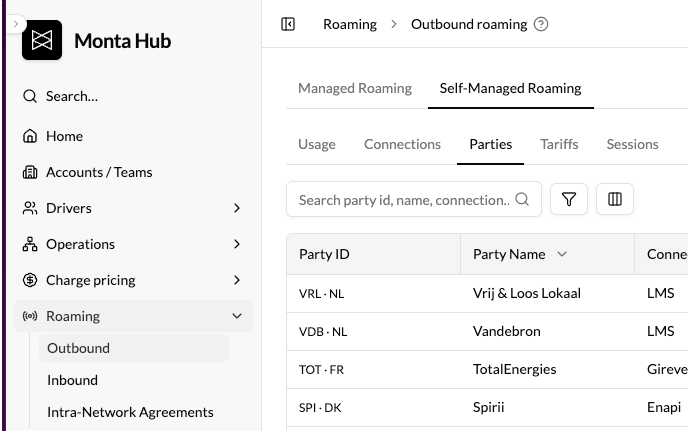Click the Charge pricing dollar icon
This screenshot has height=431, width=688.
(30, 280)
